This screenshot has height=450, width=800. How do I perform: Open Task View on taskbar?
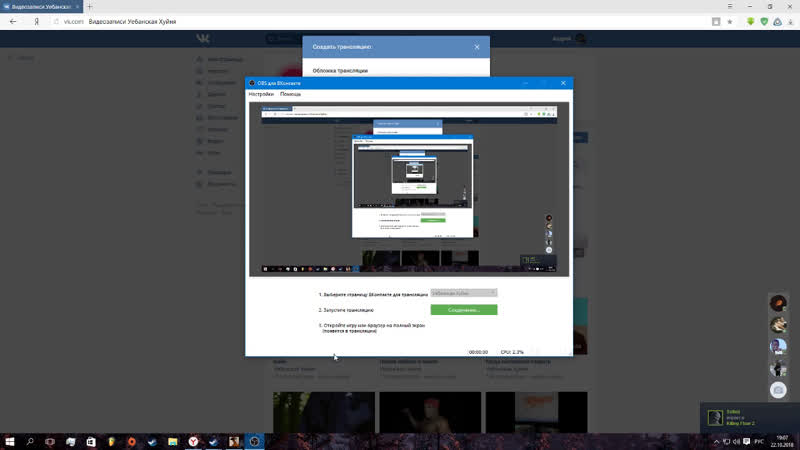[50, 442]
